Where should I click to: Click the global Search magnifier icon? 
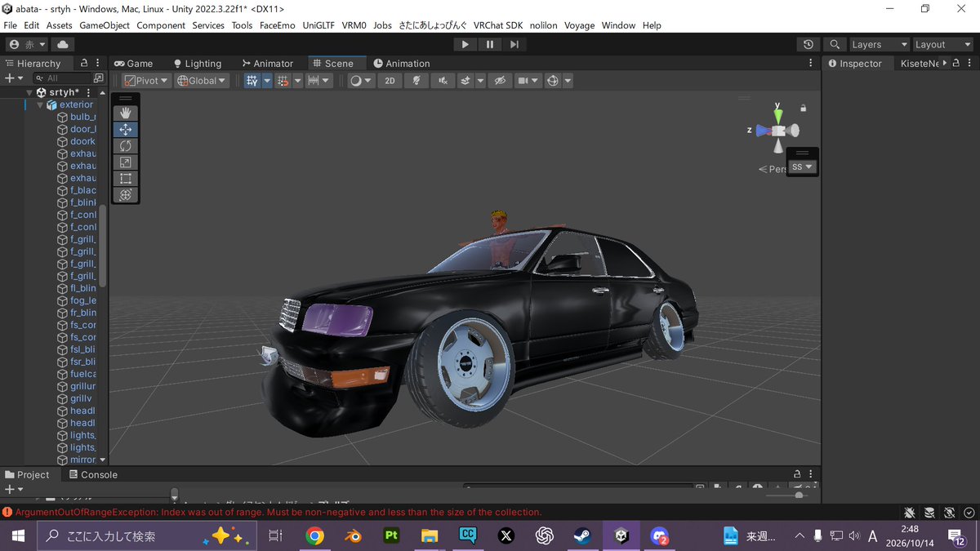pyautogui.click(x=834, y=44)
